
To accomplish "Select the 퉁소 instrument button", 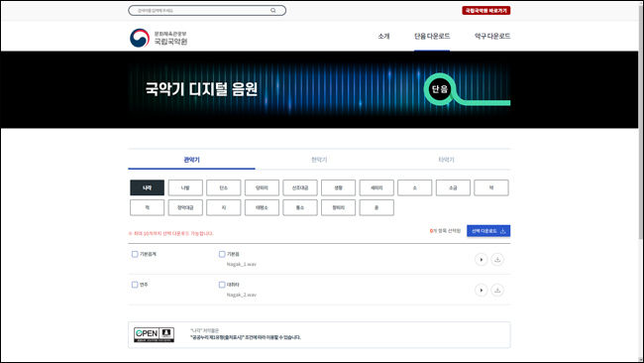I will pyautogui.click(x=300, y=207).
